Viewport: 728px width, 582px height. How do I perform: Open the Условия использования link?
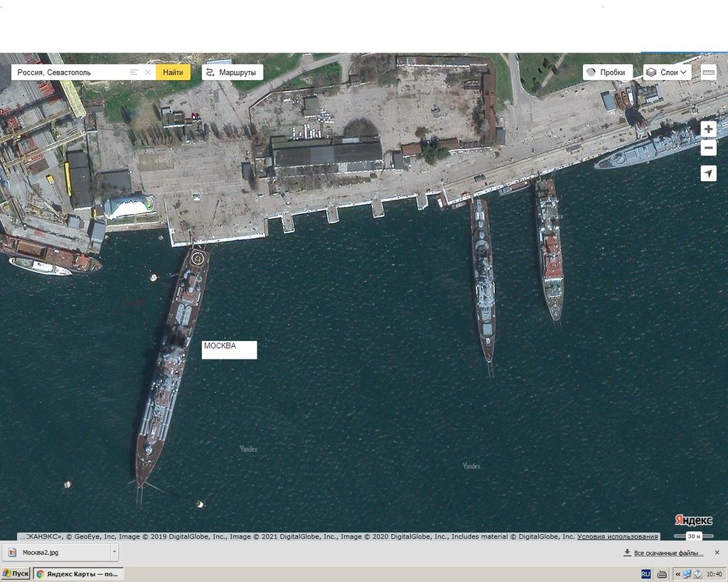[x=617, y=537]
